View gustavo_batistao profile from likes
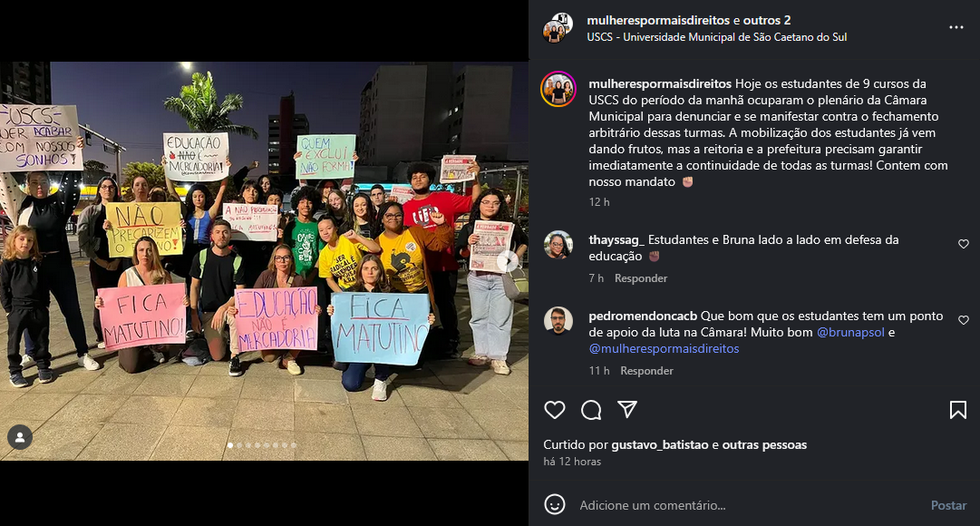This screenshot has width=980, height=526. [x=659, y=444]
